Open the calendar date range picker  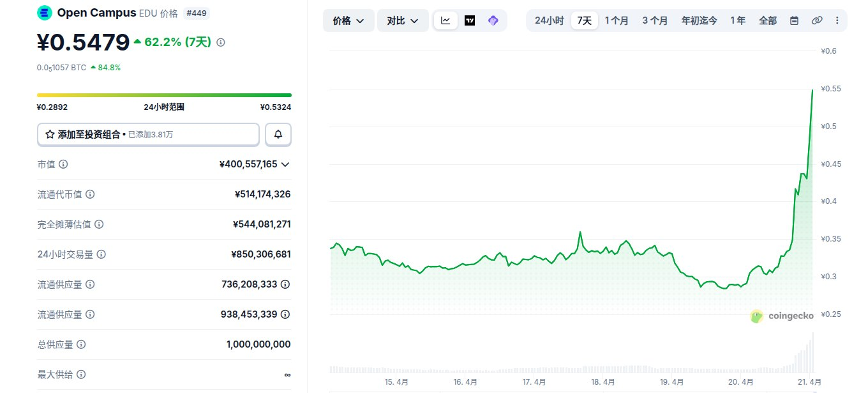[x=794, y=20]
